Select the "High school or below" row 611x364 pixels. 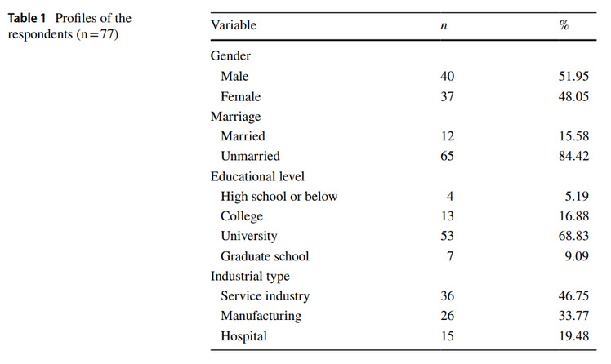279,196
